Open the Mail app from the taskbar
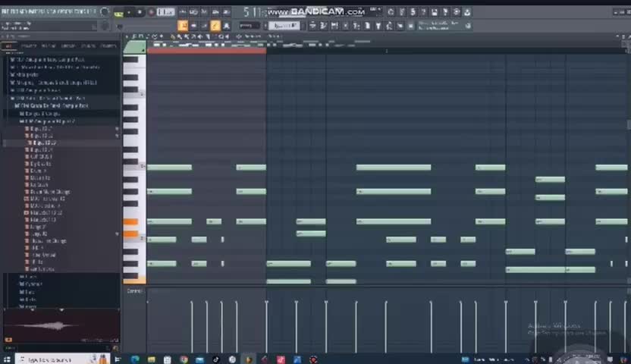This screenshot has height=364, width=631. pos(200,359)
